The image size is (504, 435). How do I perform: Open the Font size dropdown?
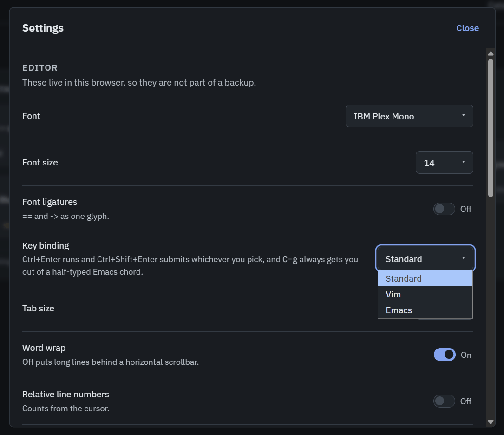click(444, 162)
